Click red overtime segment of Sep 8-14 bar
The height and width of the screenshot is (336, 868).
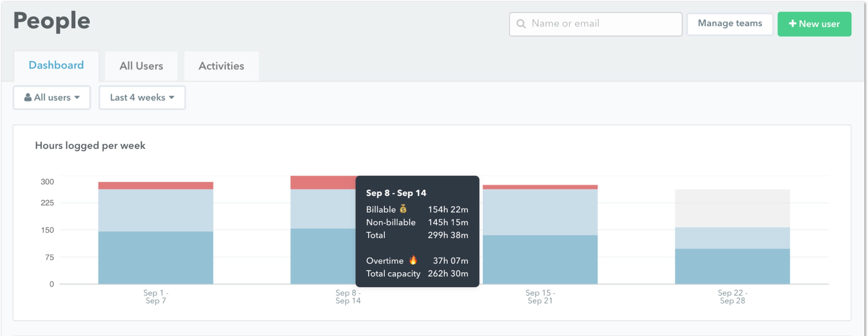[323, 182]
